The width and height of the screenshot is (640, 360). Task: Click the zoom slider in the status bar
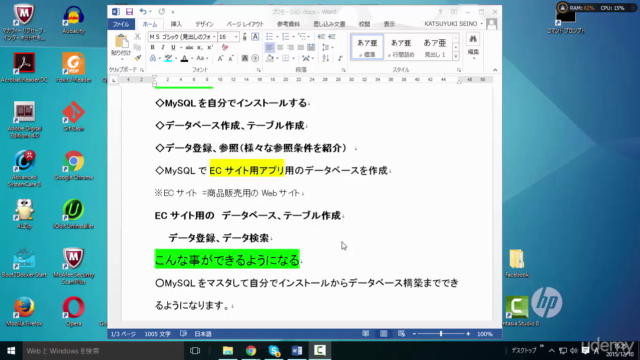point(441,334)
